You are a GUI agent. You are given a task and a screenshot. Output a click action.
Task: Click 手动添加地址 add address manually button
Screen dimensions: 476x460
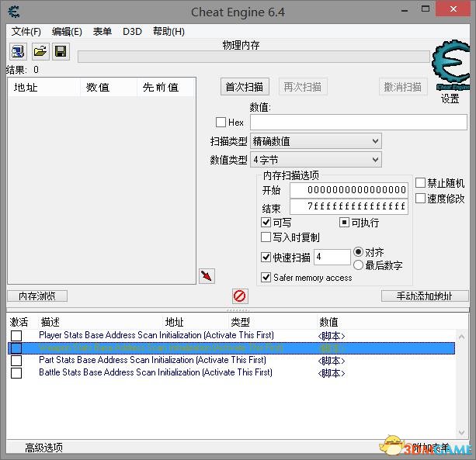(x=425, y=296)
